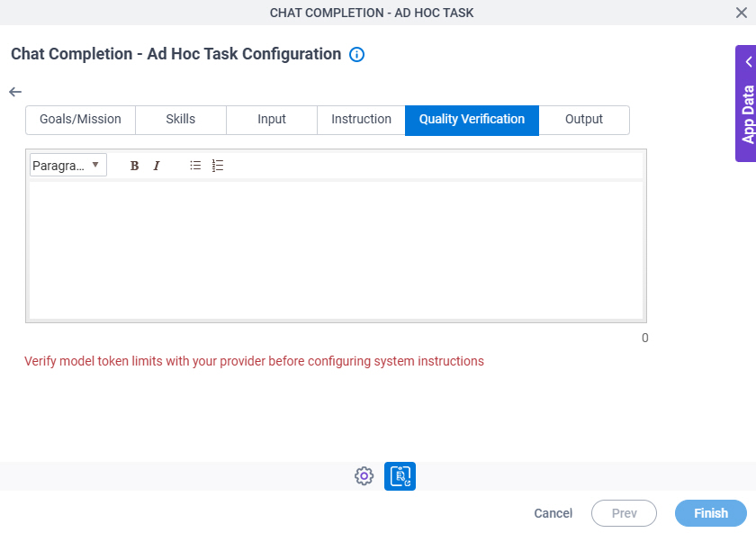Switch to the Skills tab

coord(181,120)
